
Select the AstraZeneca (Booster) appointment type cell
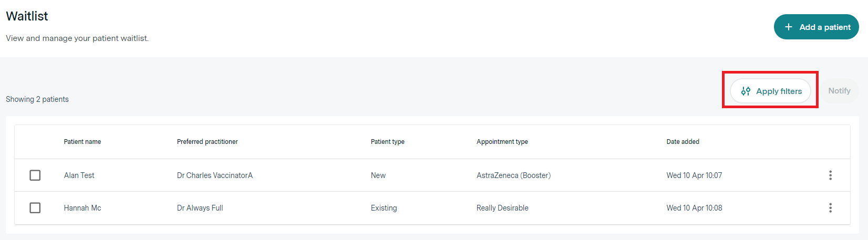513,175
